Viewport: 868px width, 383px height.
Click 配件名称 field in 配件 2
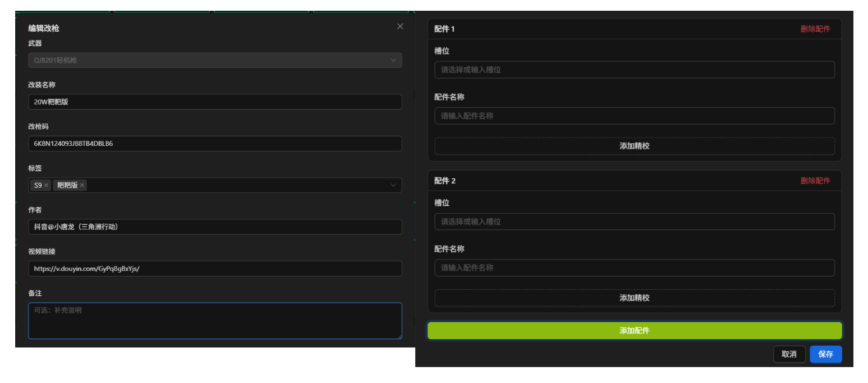(x=635, y=268)
